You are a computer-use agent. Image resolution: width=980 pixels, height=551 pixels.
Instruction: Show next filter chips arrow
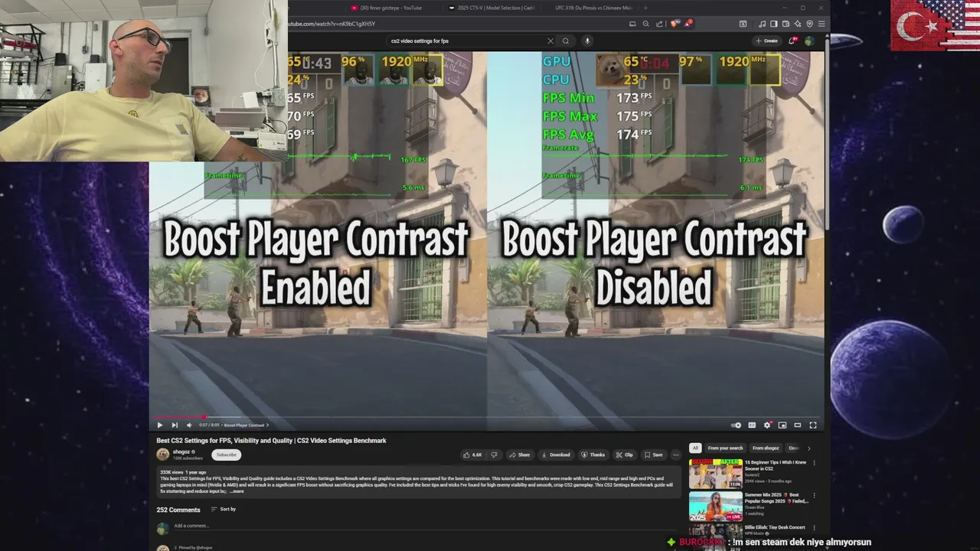tap(808, 448)
